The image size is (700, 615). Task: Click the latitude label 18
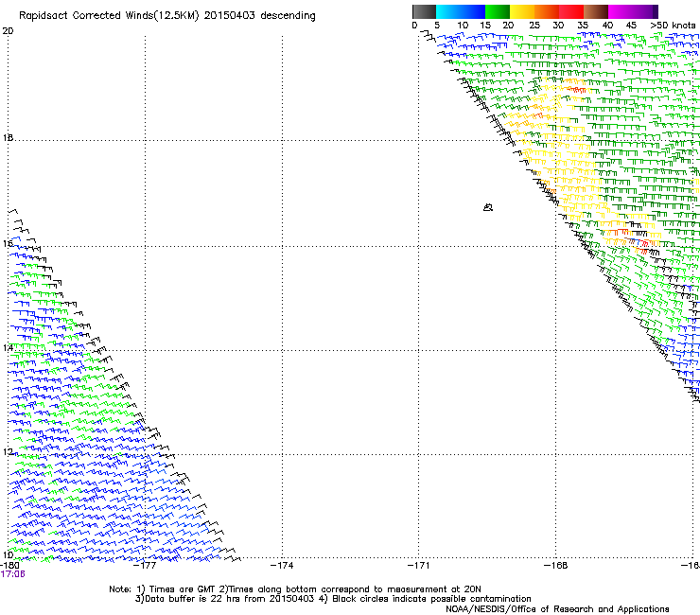point(8,137)
